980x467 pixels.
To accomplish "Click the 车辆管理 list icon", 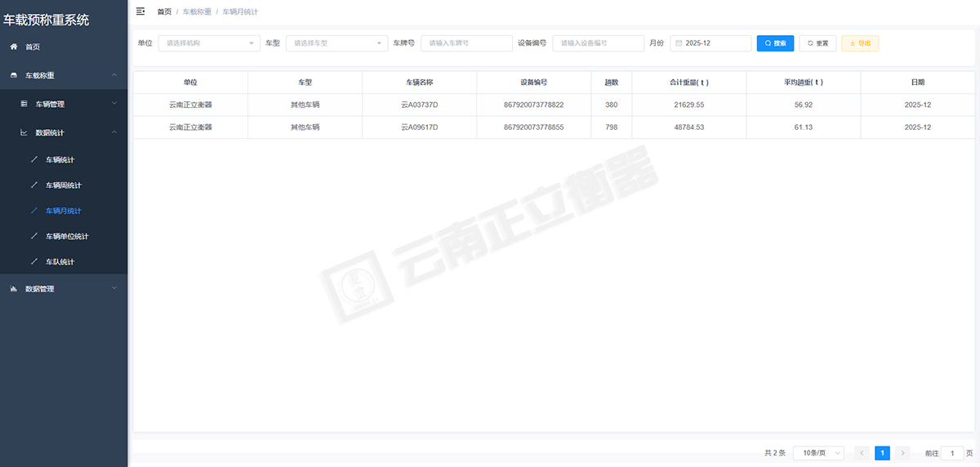I will tap(24, 105).
